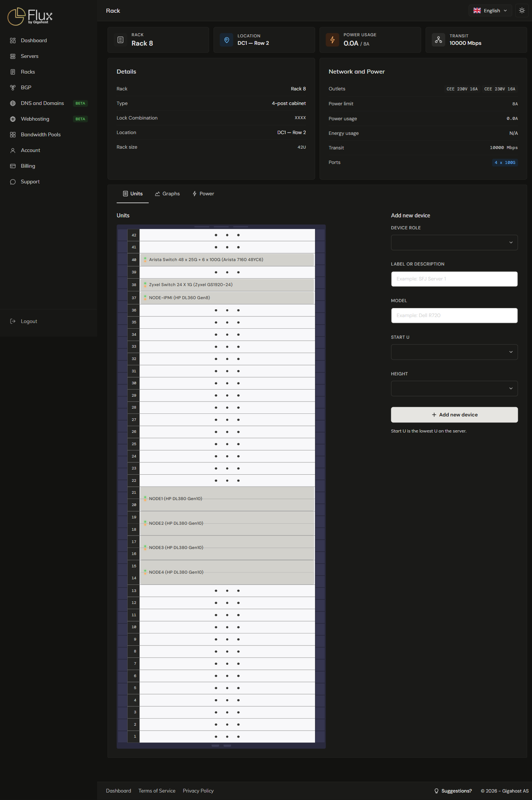Select the Arista Switch in unit 40
The image size is (532, 800).
coord(227,260)
